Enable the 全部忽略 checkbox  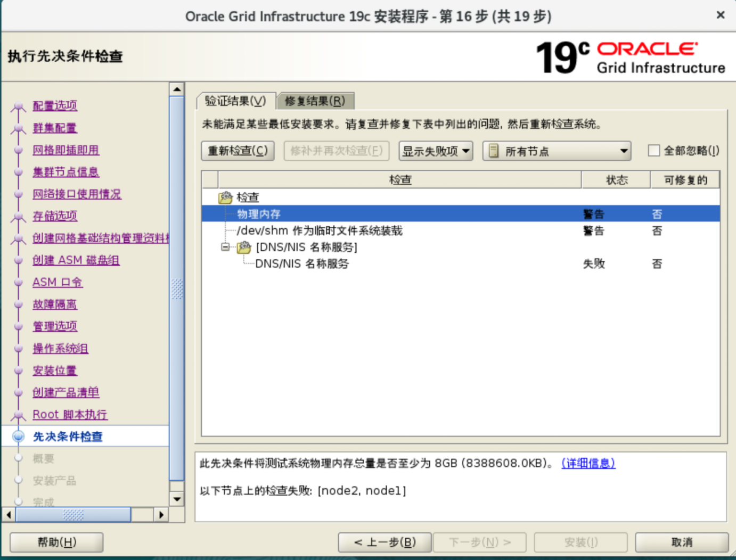(x=654, y=151)
